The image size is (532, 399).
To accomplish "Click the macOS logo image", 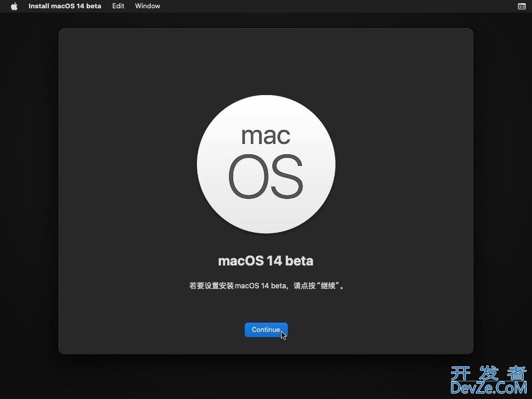I will (266, 164).
